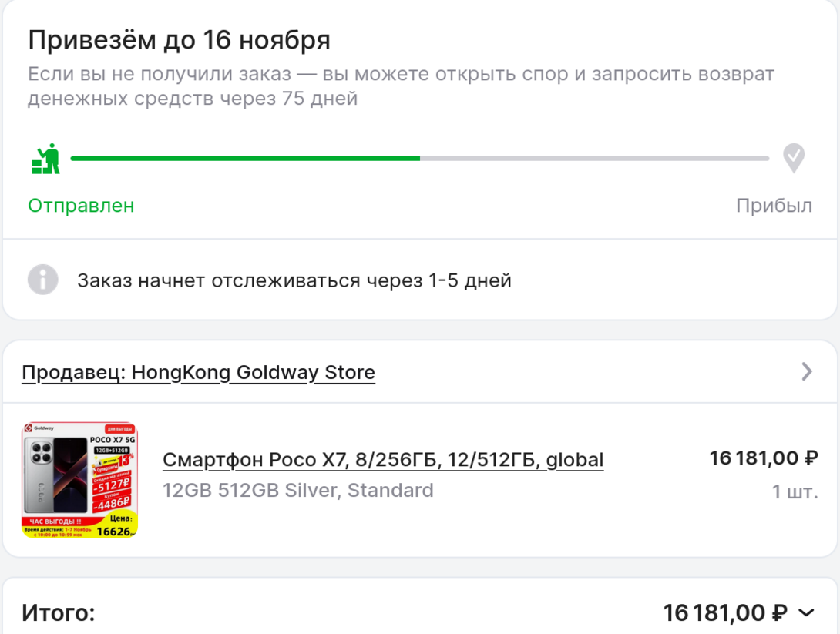The width and height of the screenshot is (840, 634).
Task: Open the Смартфон Poco X7 product page
Action: pos(383,460)
